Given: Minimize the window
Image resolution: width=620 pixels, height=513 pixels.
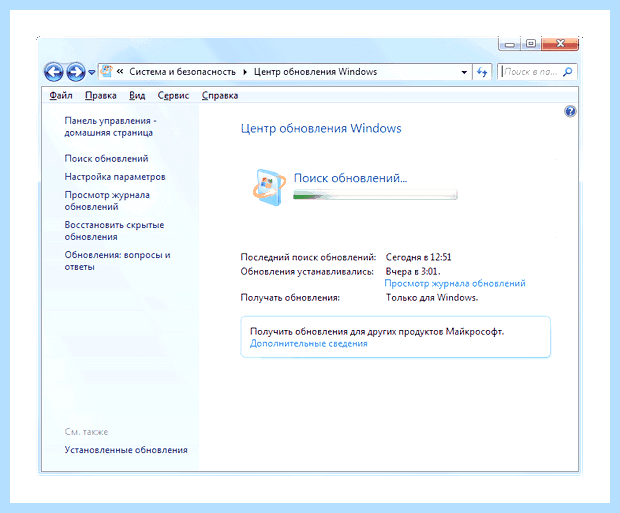Looking at the screenshot, I should click(x=510, y=44).
